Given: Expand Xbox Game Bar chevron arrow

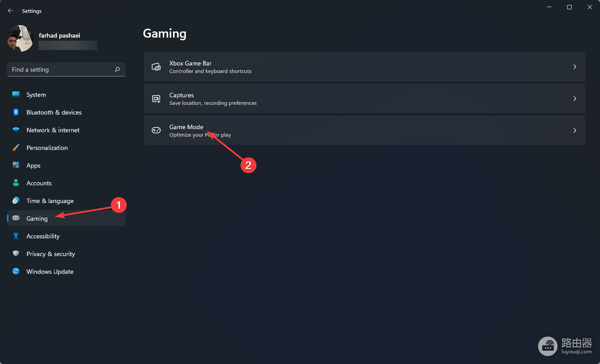Looking at the screenshot, I should coord(575,67).
